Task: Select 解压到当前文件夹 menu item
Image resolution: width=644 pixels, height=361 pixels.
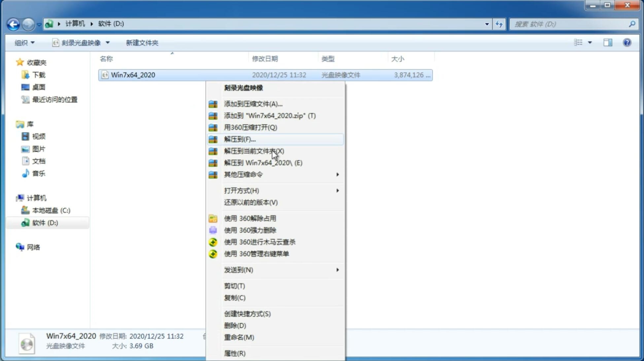Action: click(254, 151)
